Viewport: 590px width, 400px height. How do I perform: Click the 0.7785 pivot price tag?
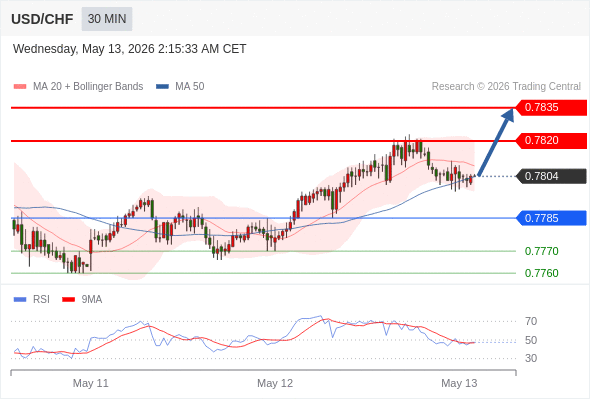pyautogui.click(x=551, y=218)
